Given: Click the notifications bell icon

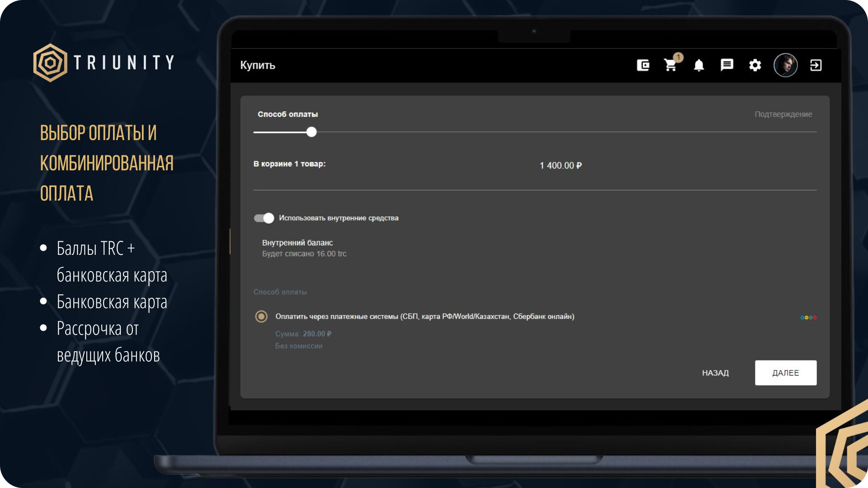Looking at the screenshot, I should pyautogui.click(x=699, y=66).
